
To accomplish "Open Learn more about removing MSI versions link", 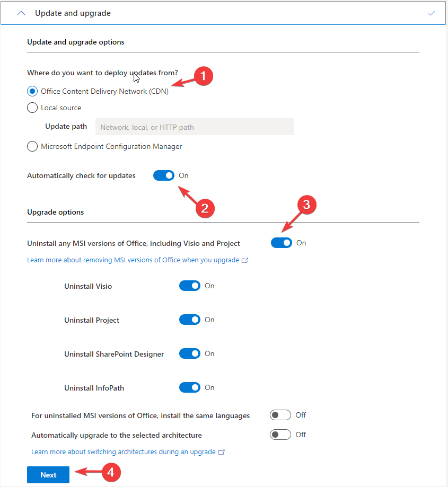I will point(133,260).
